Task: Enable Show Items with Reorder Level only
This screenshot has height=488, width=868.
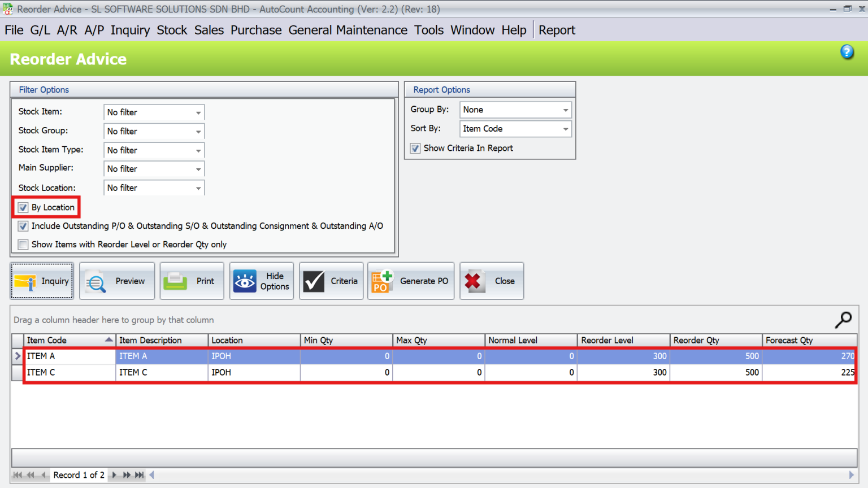Action: (23, 244)
